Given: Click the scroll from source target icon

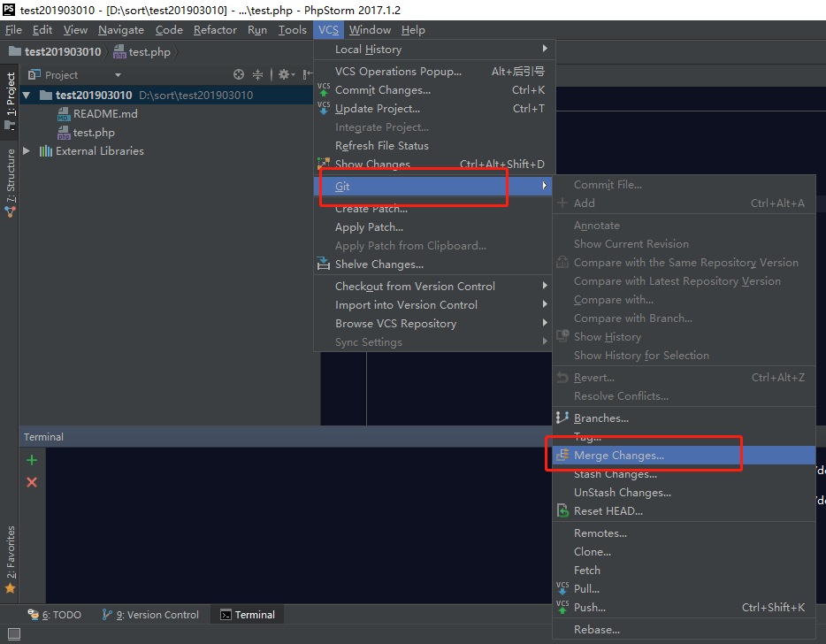Looking at the screenshot, I should tap(239, 74).
